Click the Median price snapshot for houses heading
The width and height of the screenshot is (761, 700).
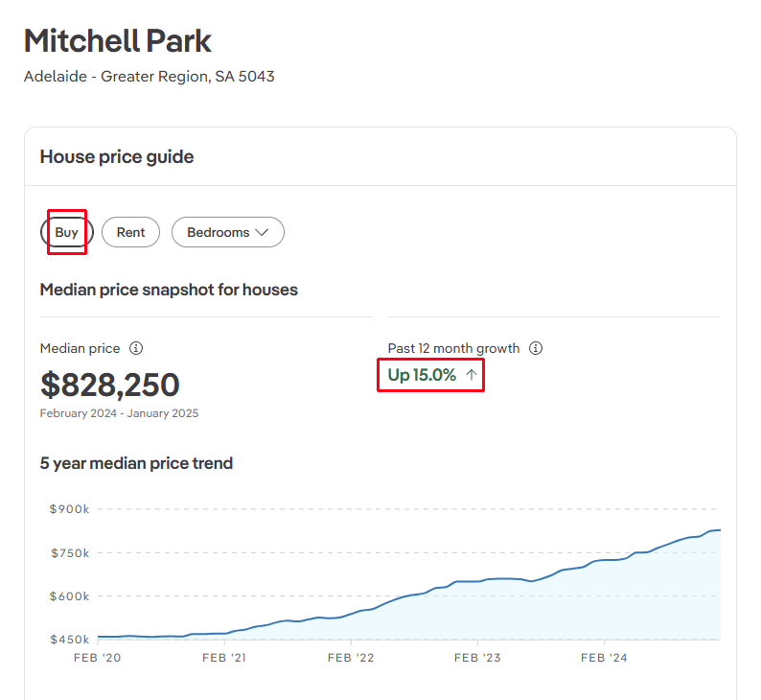click(x=169, y=290)
